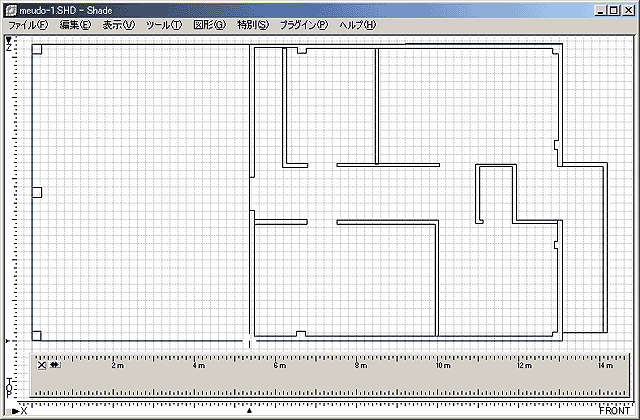Click the X axis arrow at bottom-left corner
The height and width of the screenshot is (420, 640).
pos(15,411)
